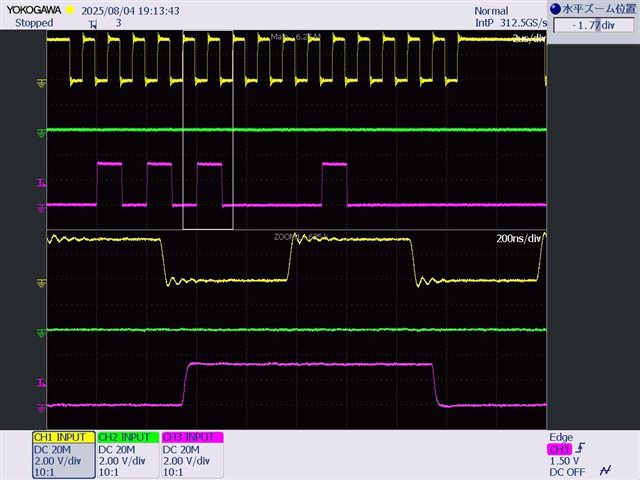Click the ZOOM1 record length label
The height and width of the screenshot is (480, 640).
coord(301,237)
